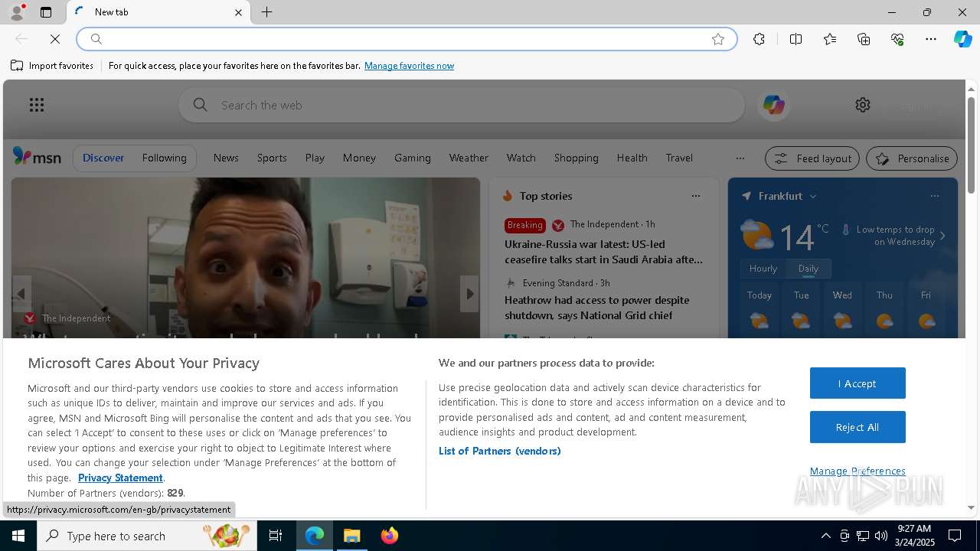
Task: Open Settings and more menu
Action: (931, 39)
